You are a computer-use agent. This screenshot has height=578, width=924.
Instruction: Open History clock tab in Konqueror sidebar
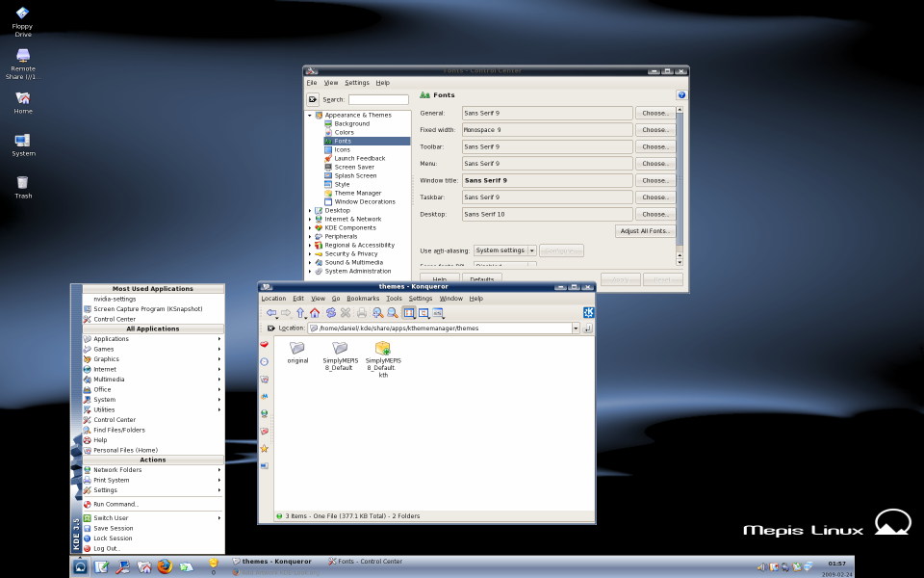265,361
